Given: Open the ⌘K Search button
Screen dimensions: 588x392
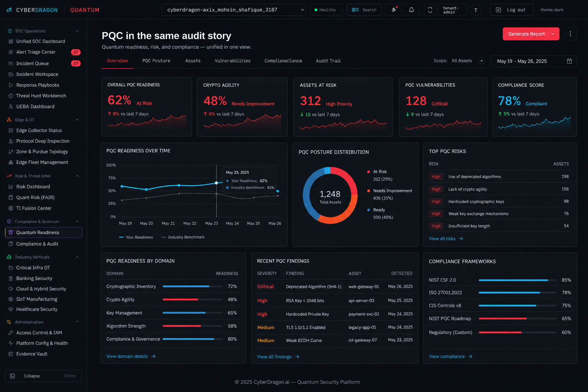Looking at the screenshot, I should 364,10.
